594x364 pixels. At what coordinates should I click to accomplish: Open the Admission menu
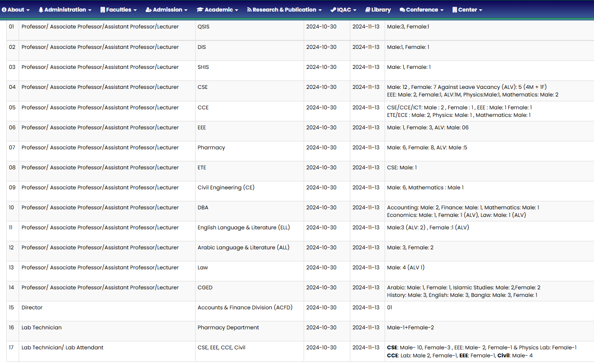(x=167, y=10)
